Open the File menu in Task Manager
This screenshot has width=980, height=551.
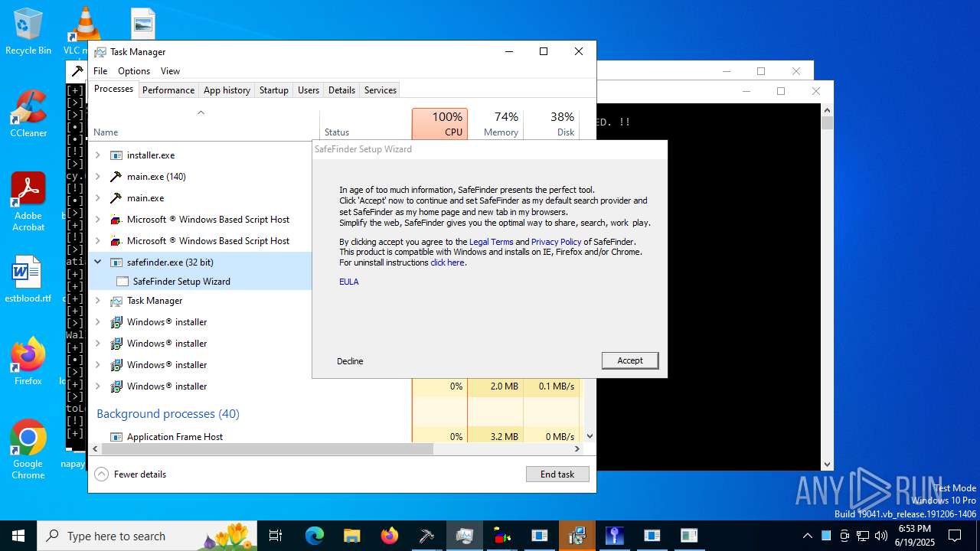coord(100,71)
